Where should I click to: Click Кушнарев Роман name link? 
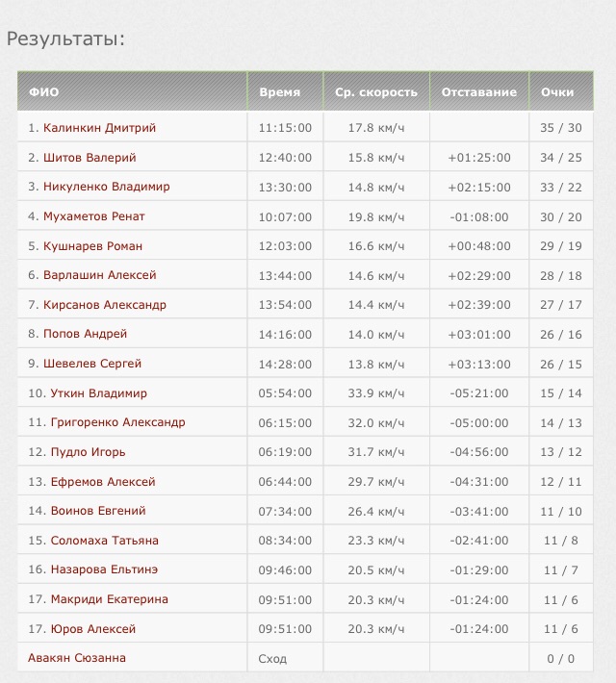(x=92, y=246)
